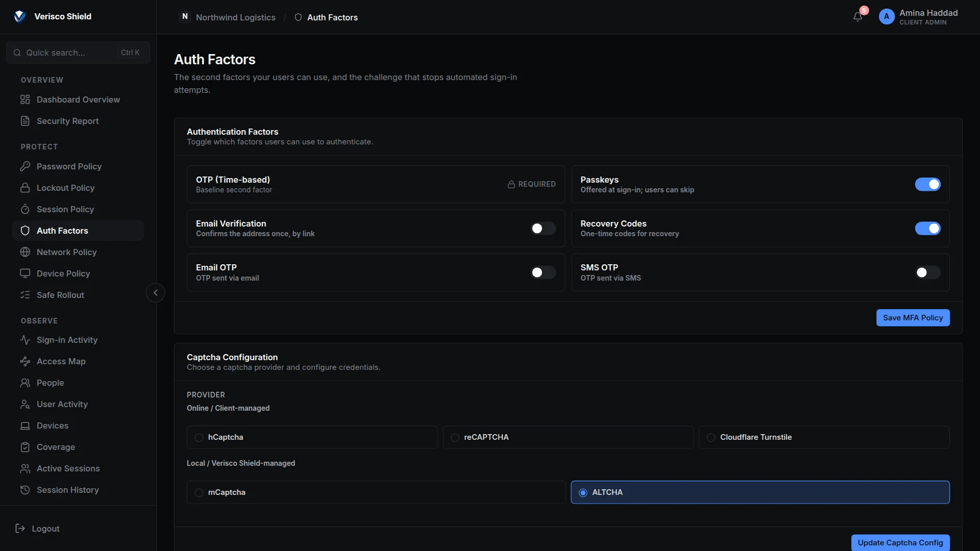Select the hCaptcha provider radio button
The image size is (980, 551).
tap(199, 438)
